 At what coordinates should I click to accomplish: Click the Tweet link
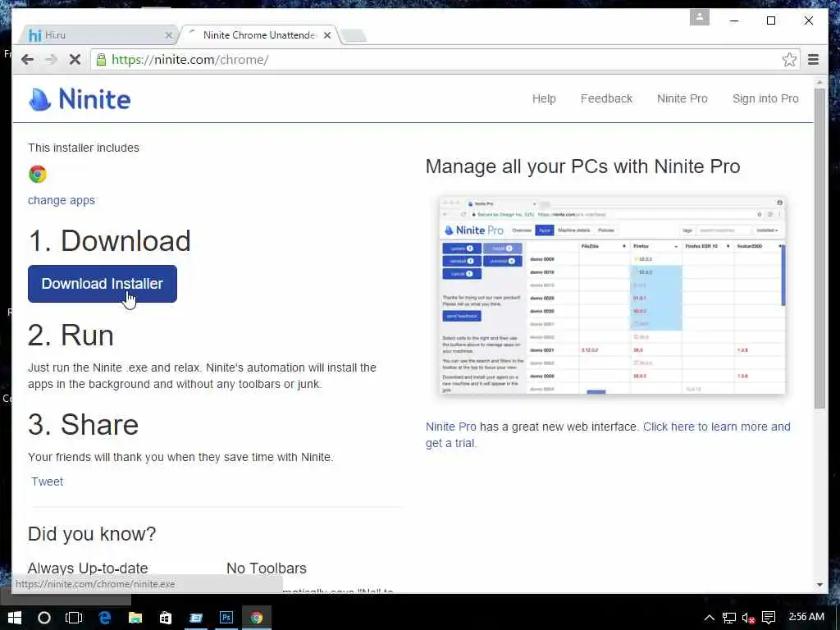47,482
